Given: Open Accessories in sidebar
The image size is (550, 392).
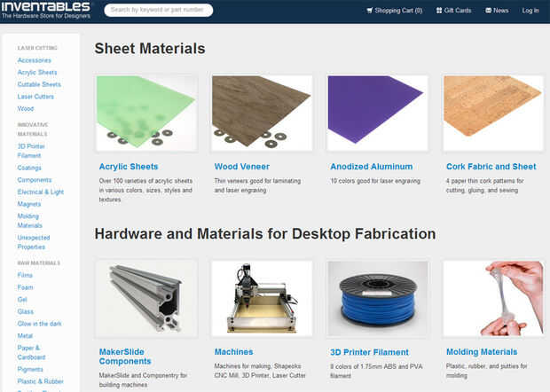Looking at the screenshot, I should (x=35, y=60).
